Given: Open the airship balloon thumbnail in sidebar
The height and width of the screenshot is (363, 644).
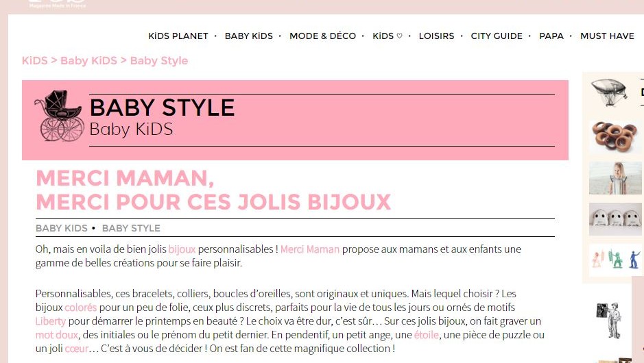Looking at the screenshot, I should coord(610,92).
